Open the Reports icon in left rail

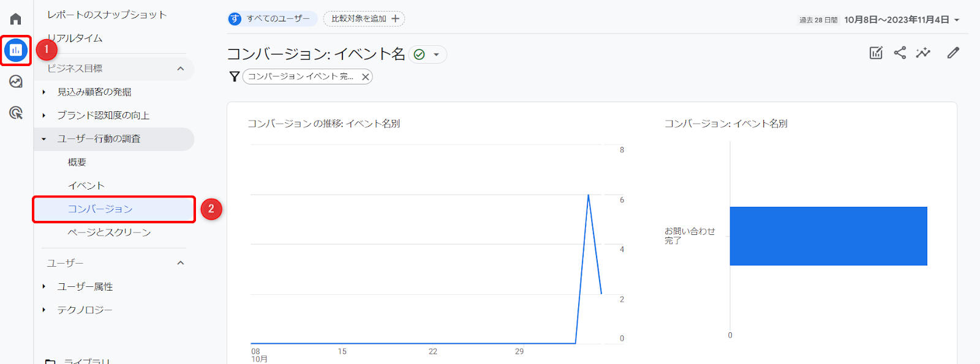pyautogui.click(x=16, y=50)
